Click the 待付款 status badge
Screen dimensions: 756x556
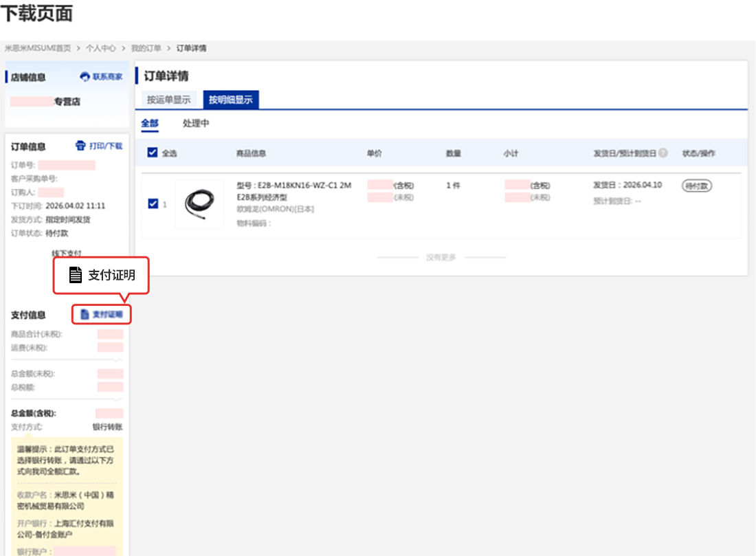coord(697,186)
